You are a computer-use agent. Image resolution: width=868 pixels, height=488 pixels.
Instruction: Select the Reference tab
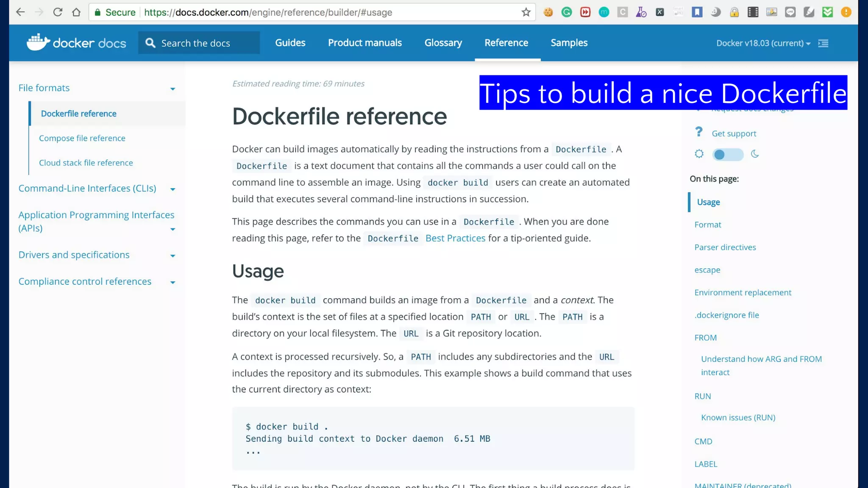[x=506, y=43]
